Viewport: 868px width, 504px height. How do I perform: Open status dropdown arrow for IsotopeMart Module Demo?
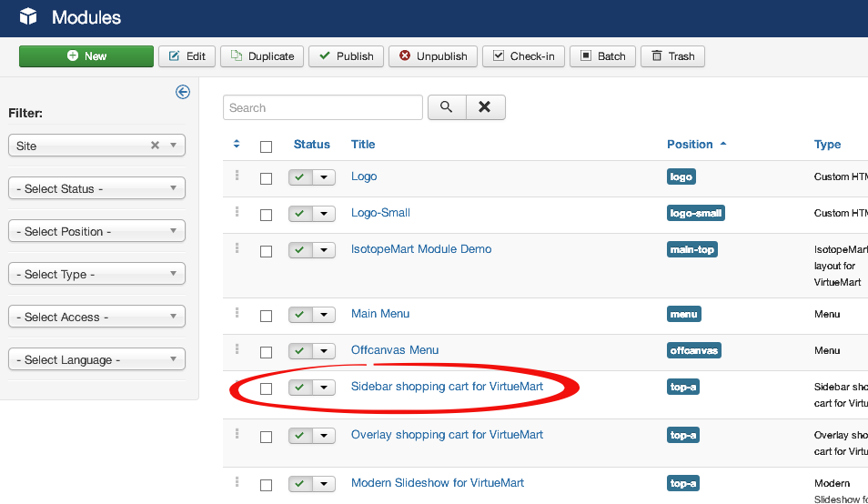(x=324, y=250)
